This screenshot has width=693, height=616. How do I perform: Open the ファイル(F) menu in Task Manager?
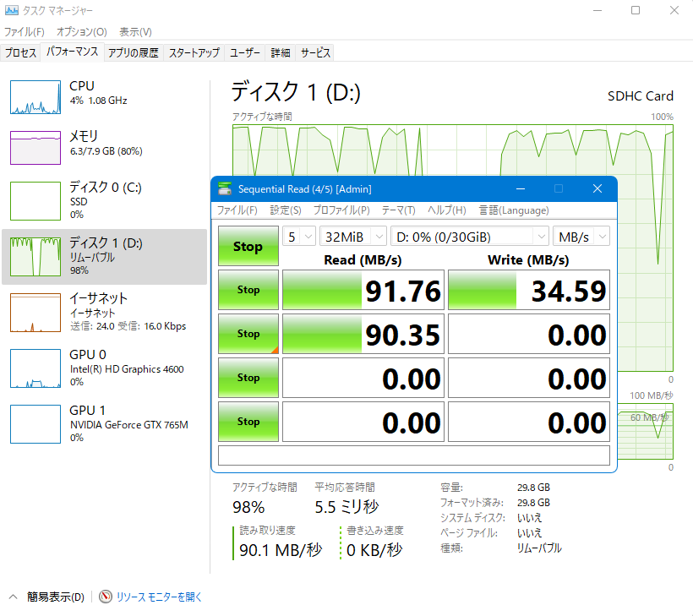click(x=25, y=32)
